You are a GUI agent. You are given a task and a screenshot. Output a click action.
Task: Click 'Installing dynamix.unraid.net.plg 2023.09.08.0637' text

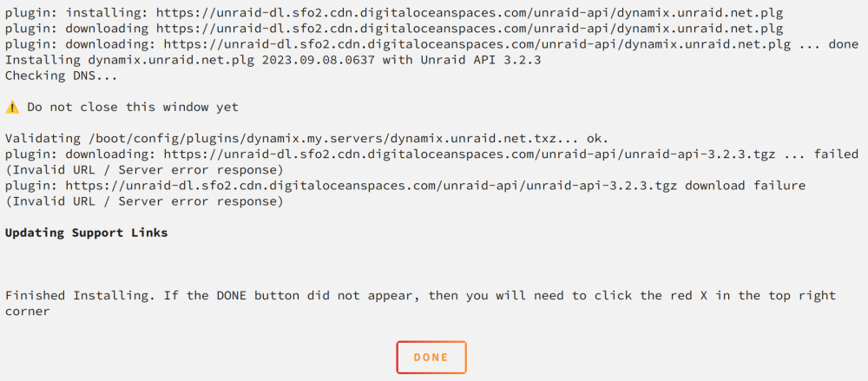190,60
